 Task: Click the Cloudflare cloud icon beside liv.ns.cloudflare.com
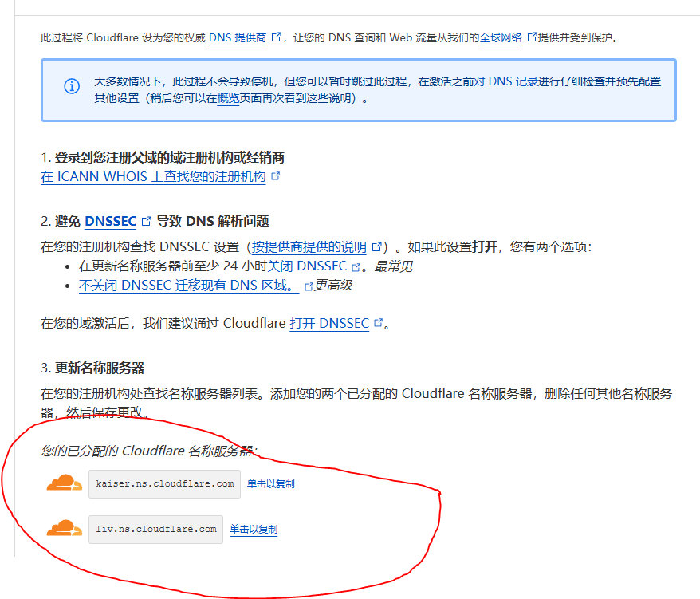point(65,529)
